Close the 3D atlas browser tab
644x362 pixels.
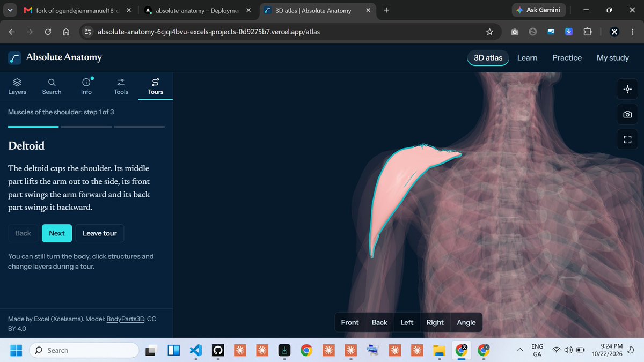pos(369,10)
